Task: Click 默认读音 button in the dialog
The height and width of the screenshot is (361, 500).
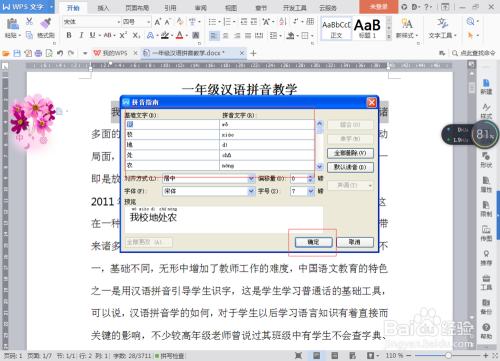Action: [350, 167]
